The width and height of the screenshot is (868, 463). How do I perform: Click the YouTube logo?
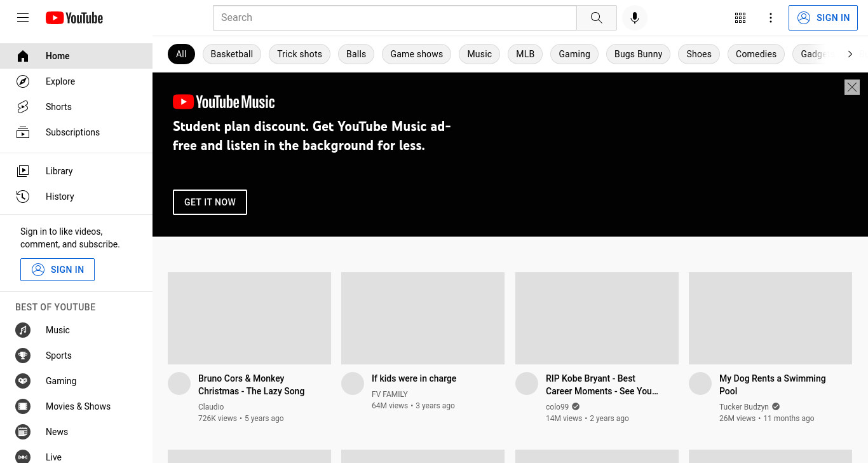pos(74,18)
